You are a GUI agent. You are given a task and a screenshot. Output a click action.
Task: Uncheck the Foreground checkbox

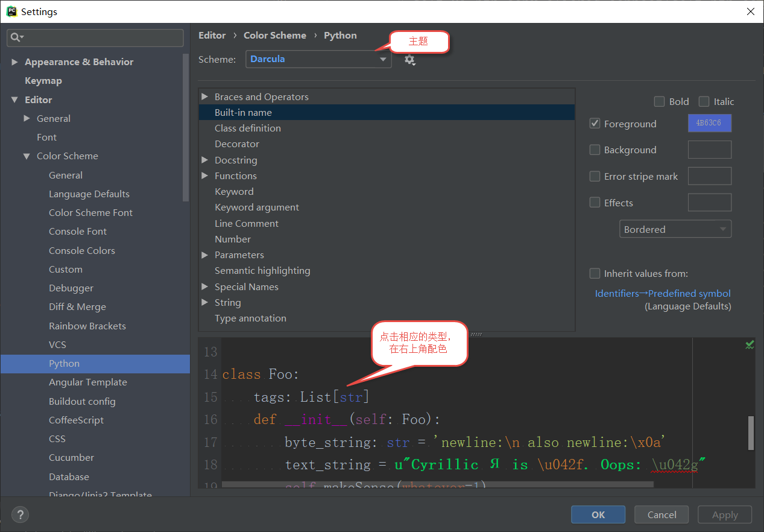[x=595, y=124]
